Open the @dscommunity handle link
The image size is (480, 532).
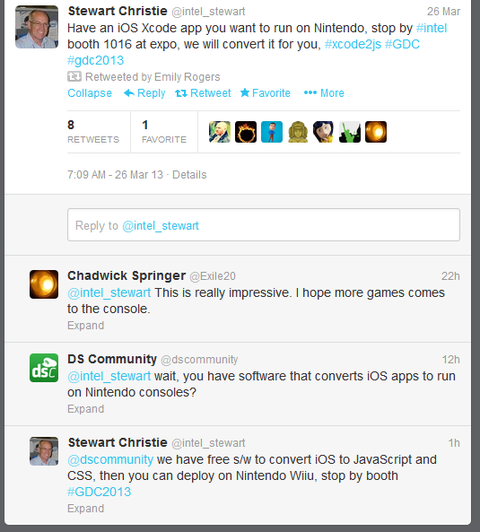click(x=110, y=460)
